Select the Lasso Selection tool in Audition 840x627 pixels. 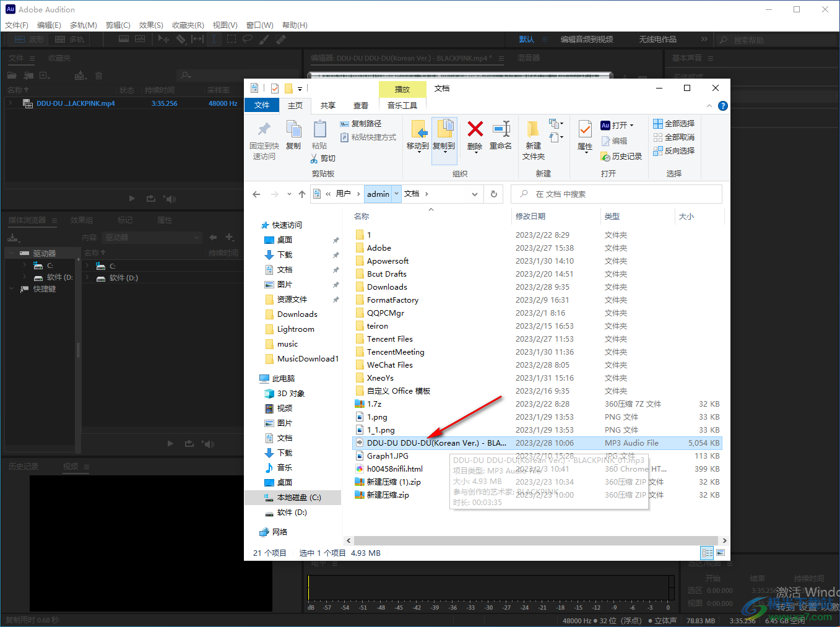[x=248, y=39]
